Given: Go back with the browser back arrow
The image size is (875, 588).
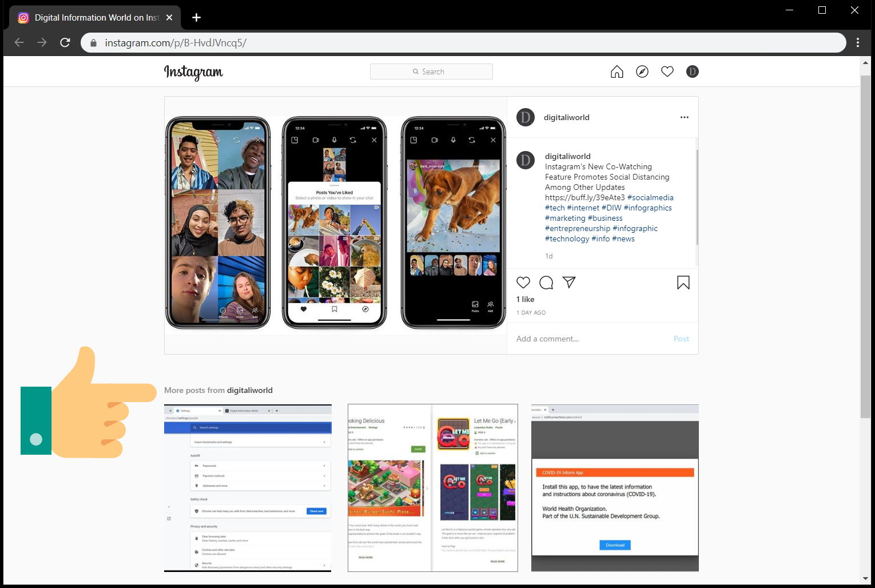Looking at the screenshot, I should 19,42.
